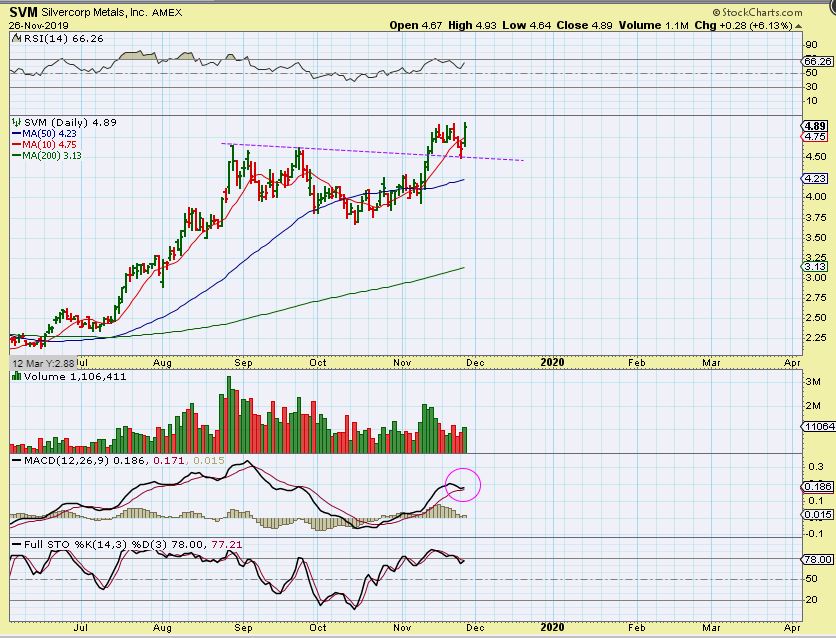The width and height of the screenshot is (836, 638).
Task: Click the RSI(14) 66.26 indicator label
Action: pos(62,39)
